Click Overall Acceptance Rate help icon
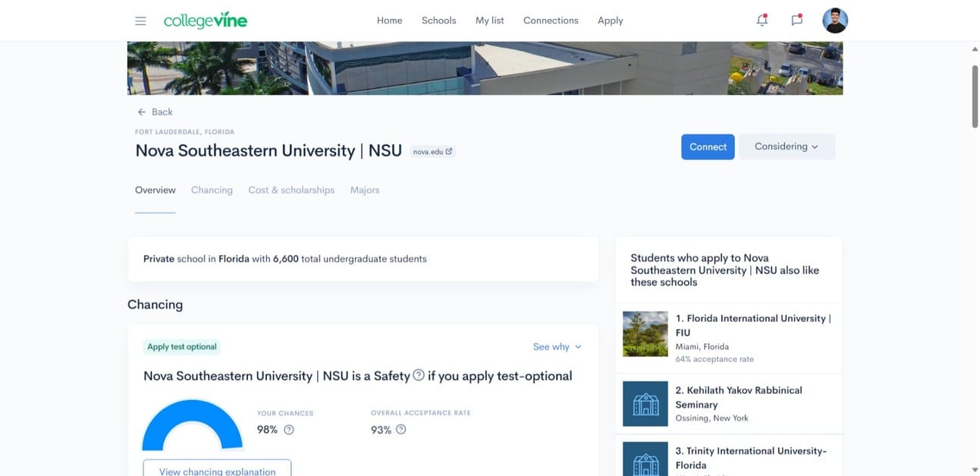980x476 pixels. (401, 430)
